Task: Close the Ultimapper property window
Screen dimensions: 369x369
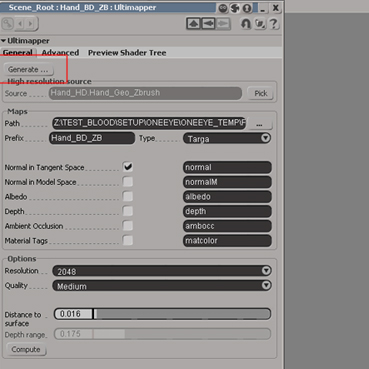Action: click(276, 8)
